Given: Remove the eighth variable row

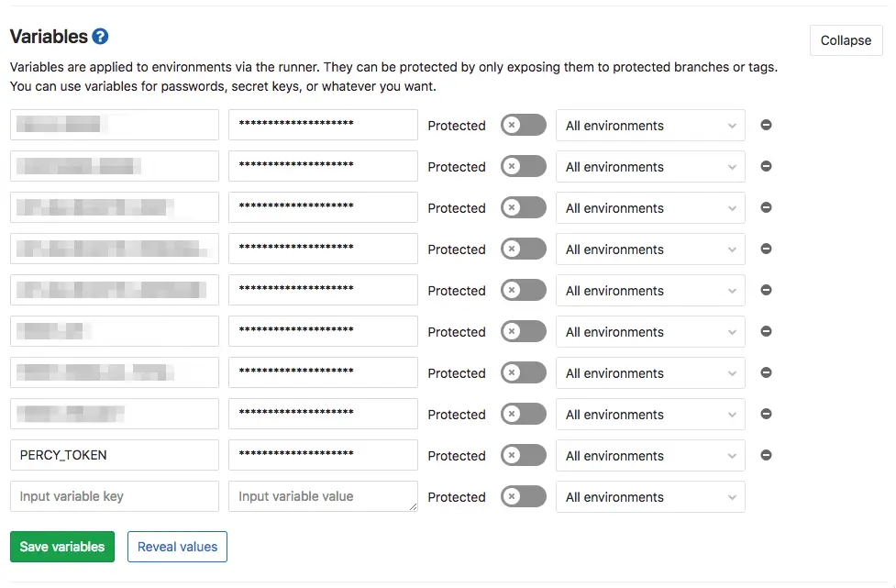Looking at the screenshot, I should coord(766,414).
